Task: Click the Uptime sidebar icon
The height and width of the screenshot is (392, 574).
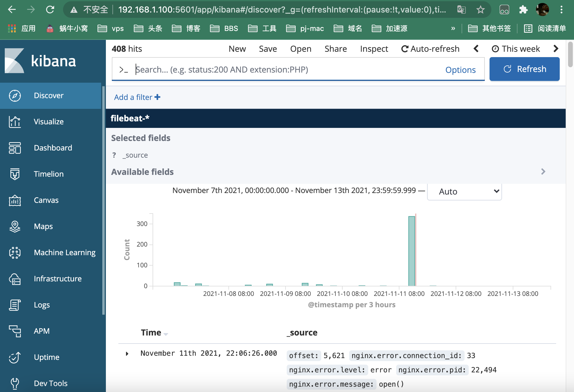Action: point(15,357)
